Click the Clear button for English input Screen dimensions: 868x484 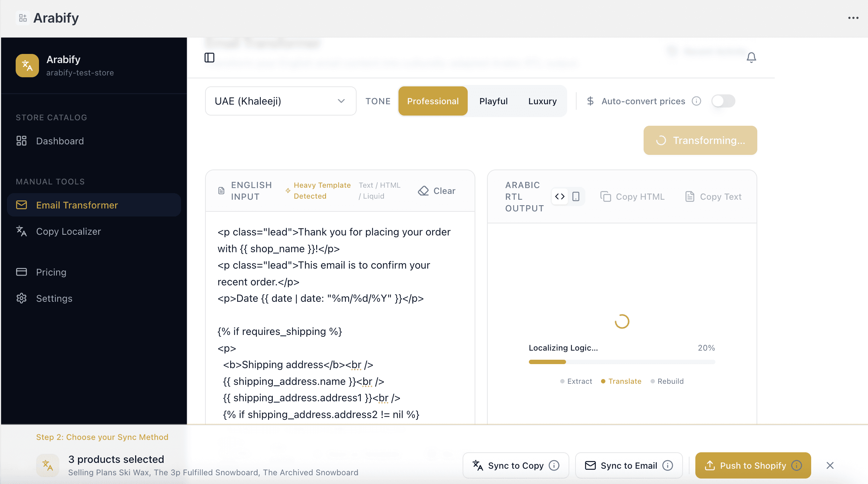[x=437, y=191]
